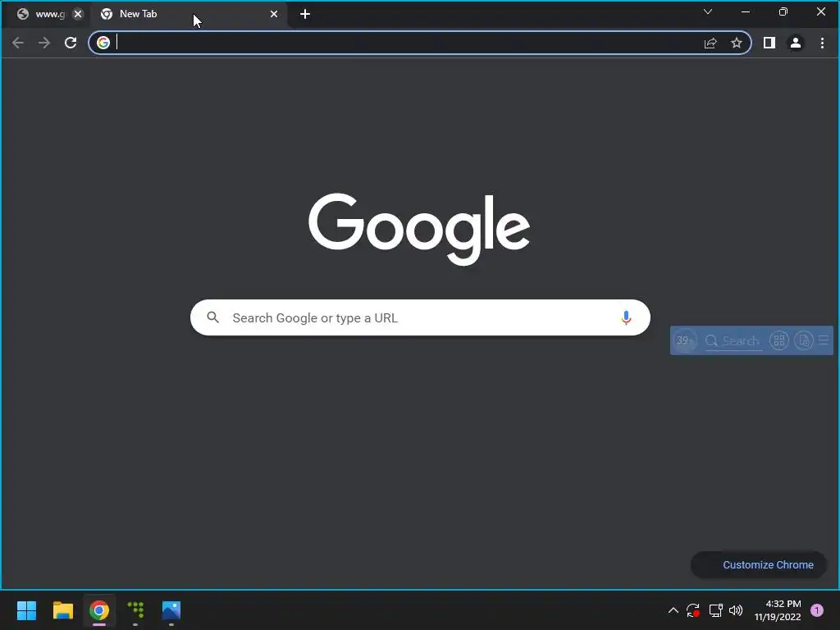Image resolution: width=840 pixels, height=630 pixels.
Task: Open the Photos app in the taskbar
Action: 171,610
